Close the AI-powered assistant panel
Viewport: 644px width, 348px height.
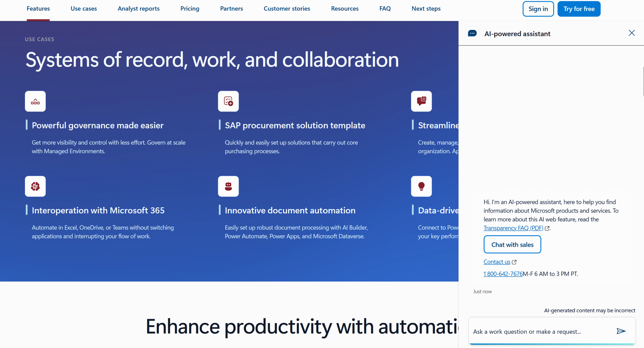click(x=631, y=33)
